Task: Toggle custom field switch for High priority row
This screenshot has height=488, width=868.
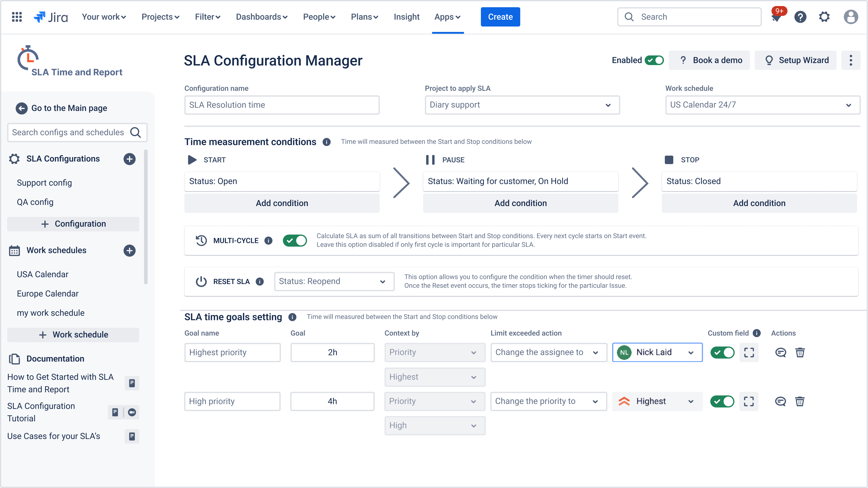Action: (x=722, y=401)
